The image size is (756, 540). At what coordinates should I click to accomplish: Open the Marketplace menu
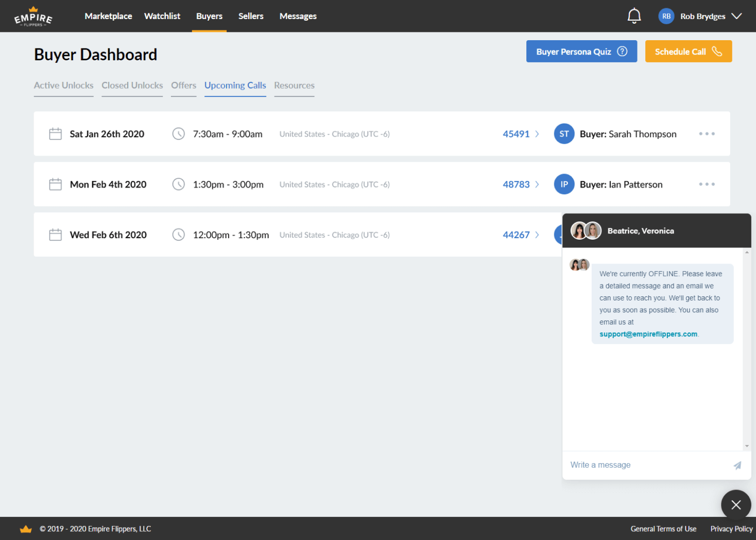point(108,16)
